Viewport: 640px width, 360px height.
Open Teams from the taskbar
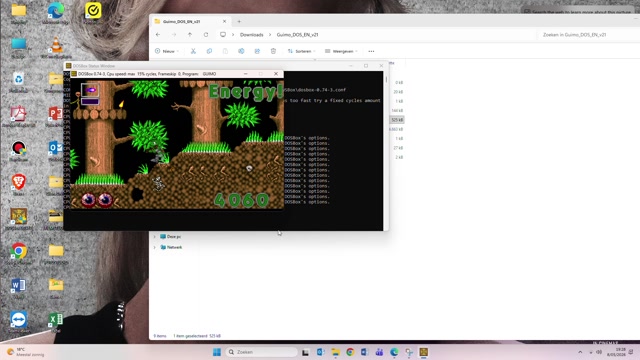[x=380, y=352]
